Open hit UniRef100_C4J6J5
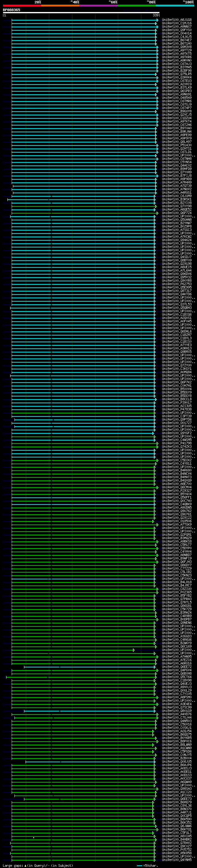The image size is (197, 868). pos(177,37)
